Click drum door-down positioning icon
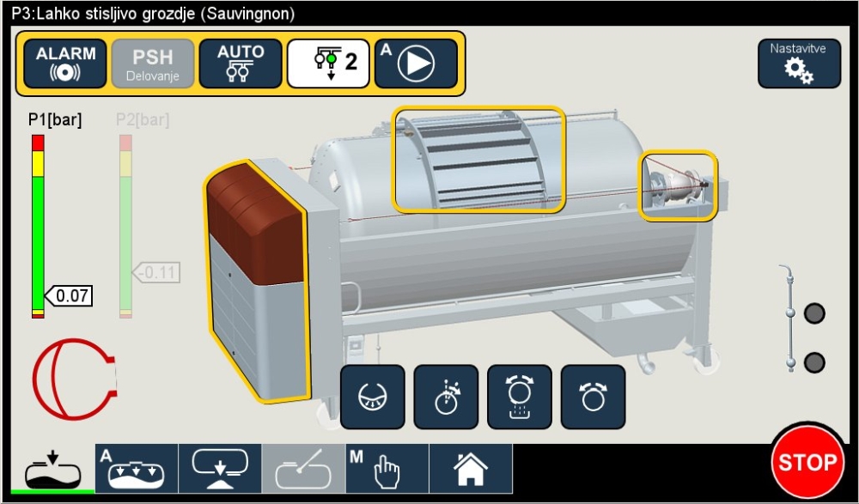Image resolution: width=859 pixels, height=504 pixels. pos(373,397)
